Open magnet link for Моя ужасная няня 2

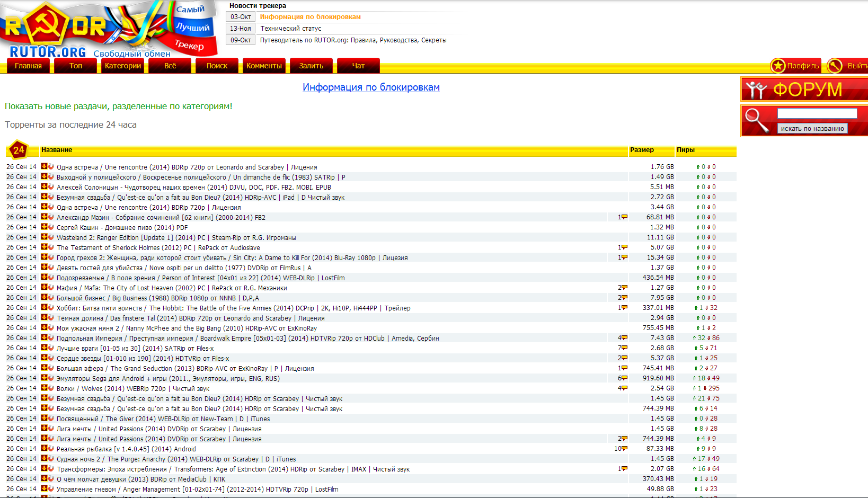click(x=51, y=327)
